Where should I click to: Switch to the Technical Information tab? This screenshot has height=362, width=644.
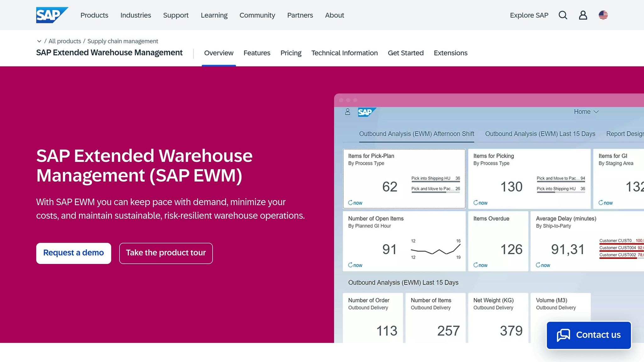click(345, 53)
